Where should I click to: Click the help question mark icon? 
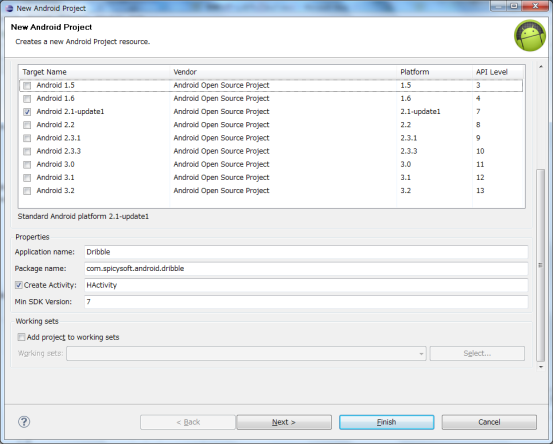[24, 422]
